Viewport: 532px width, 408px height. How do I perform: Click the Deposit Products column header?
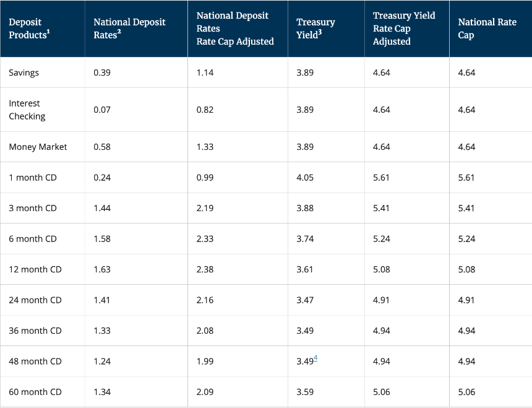point(29,28)
